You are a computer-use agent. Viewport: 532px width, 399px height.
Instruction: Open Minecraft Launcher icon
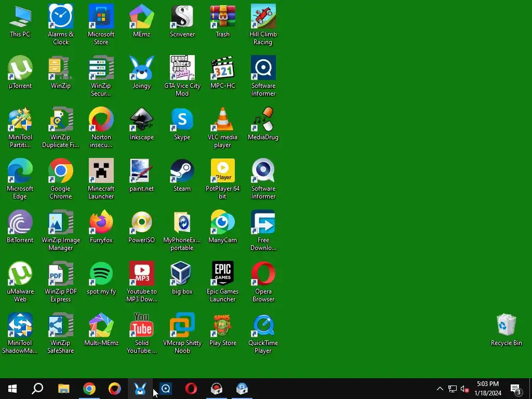pos(101,179)
